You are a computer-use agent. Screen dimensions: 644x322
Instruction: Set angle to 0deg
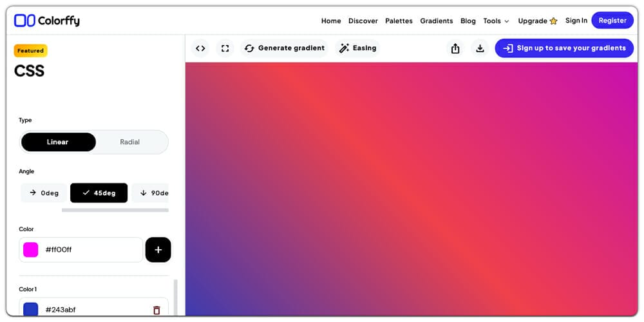click(44, 193)
